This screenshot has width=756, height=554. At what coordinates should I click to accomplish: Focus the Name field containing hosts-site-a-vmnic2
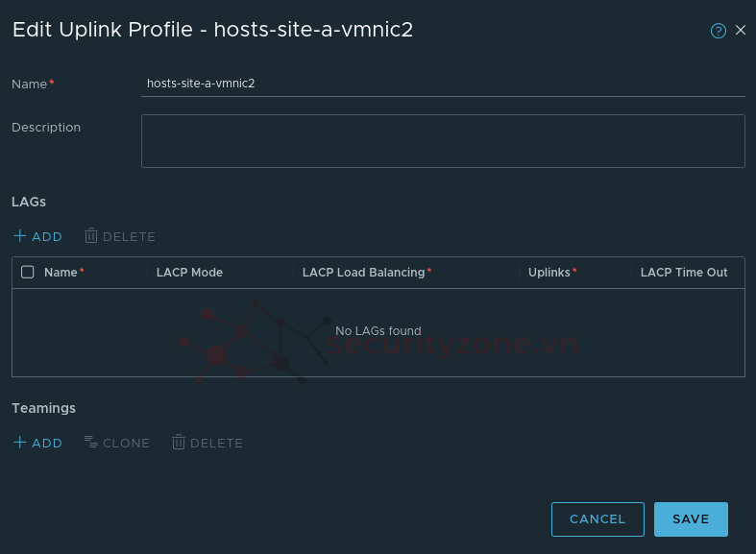(443, 84)
